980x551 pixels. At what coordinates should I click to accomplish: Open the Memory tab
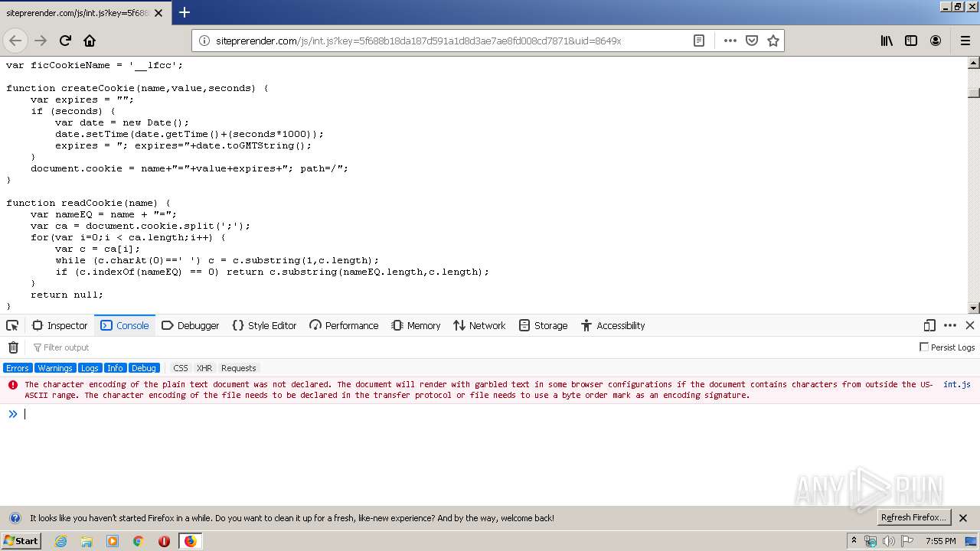point(416,325)
